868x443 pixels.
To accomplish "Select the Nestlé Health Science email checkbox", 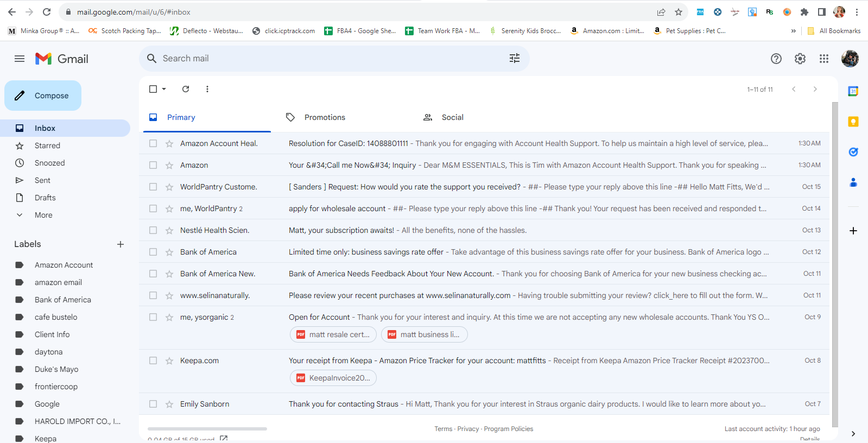I will (153, 230).
